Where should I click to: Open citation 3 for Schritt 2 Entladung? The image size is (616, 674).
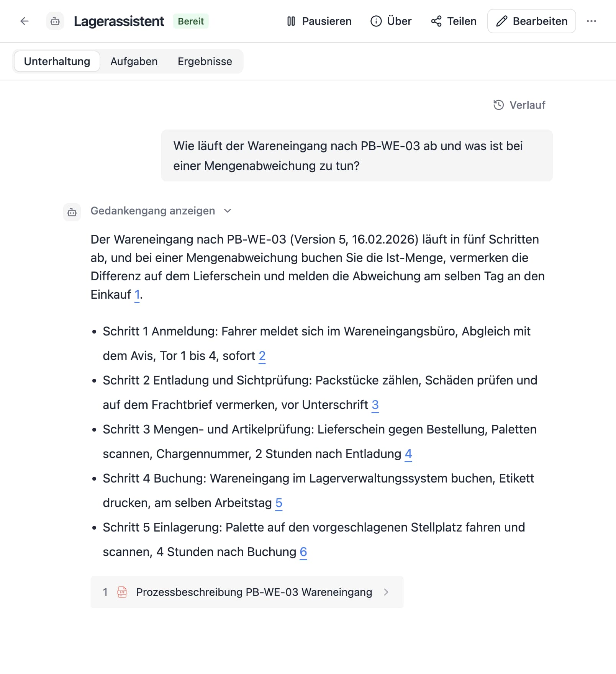[x=375, y=405]
